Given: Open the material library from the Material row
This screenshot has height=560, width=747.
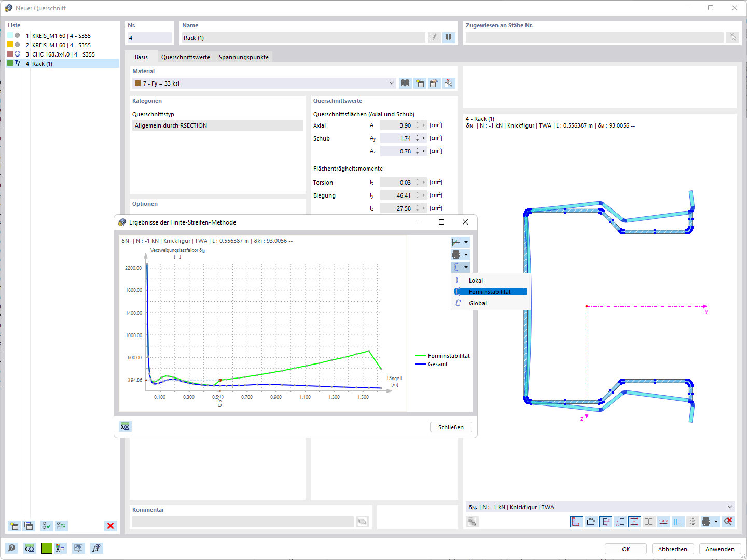Looking at the screenshot, I should pyautogui.click(x=405, y=83).
